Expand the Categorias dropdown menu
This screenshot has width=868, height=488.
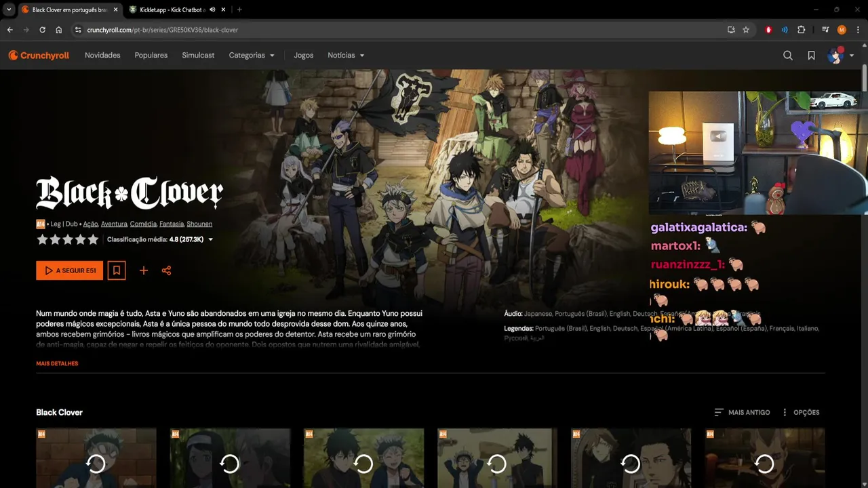coord(252,56)
